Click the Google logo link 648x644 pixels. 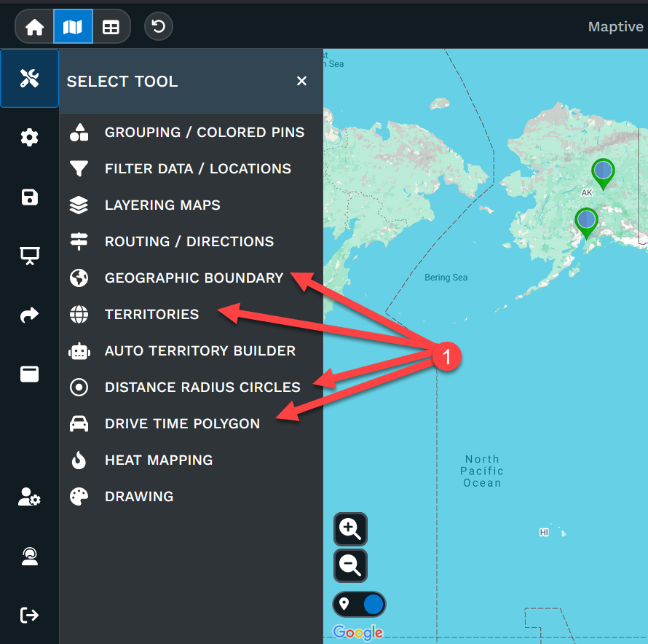(358, 632)
